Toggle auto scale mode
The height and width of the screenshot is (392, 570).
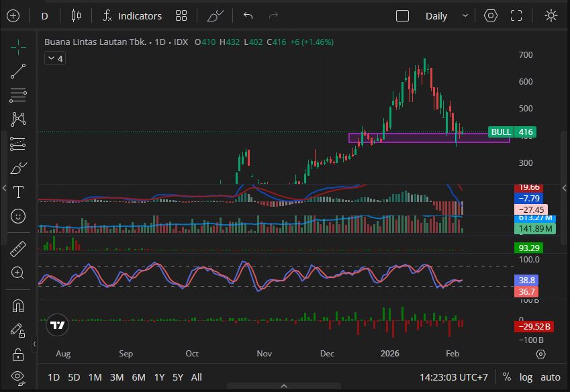[x=551, y=377]
